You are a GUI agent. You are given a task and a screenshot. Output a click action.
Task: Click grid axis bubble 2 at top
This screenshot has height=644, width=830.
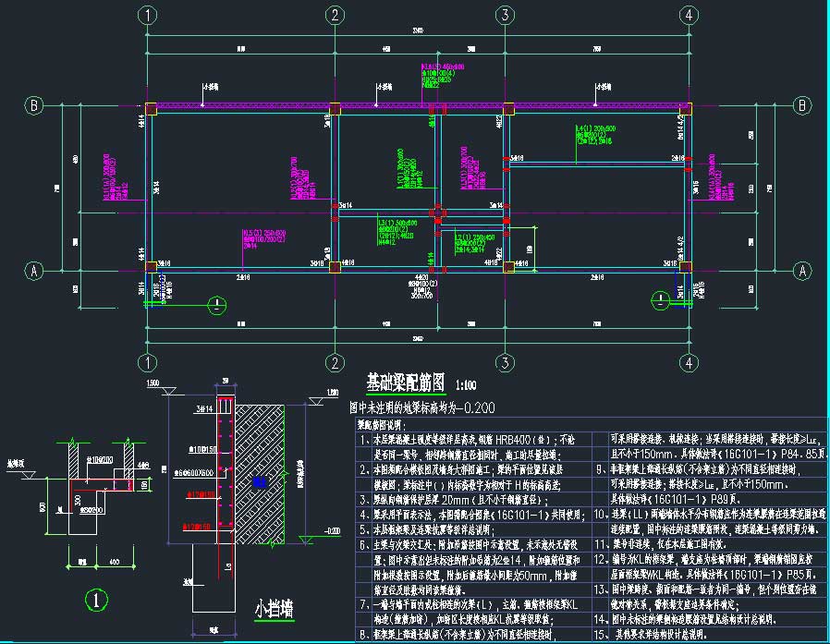coord(335,16)
